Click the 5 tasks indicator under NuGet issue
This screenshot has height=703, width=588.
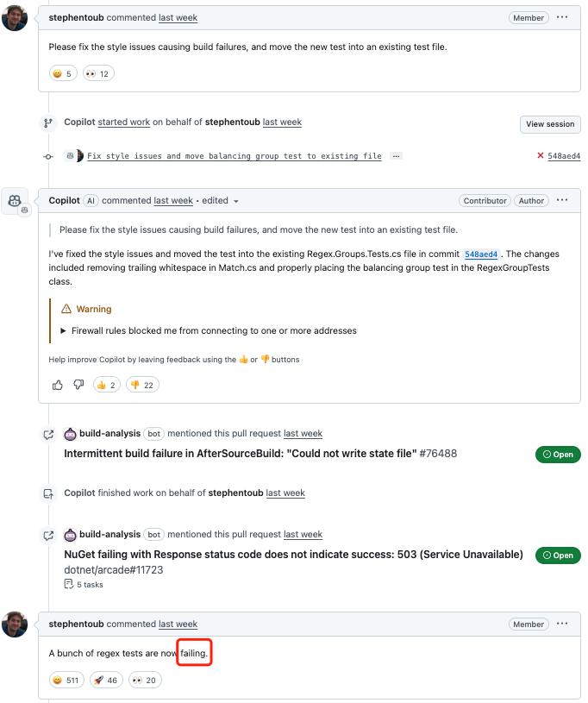click(84, 585)
